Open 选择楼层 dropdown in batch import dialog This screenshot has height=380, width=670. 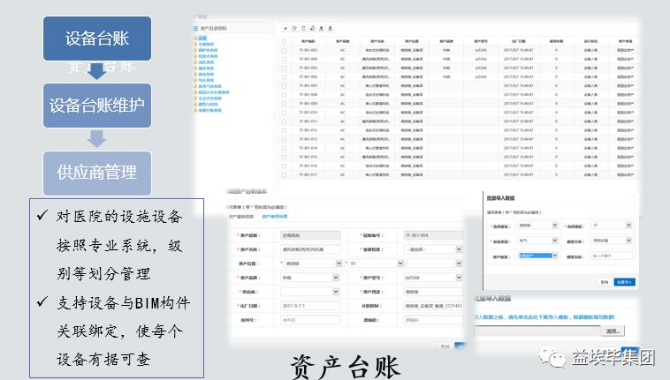611,225
